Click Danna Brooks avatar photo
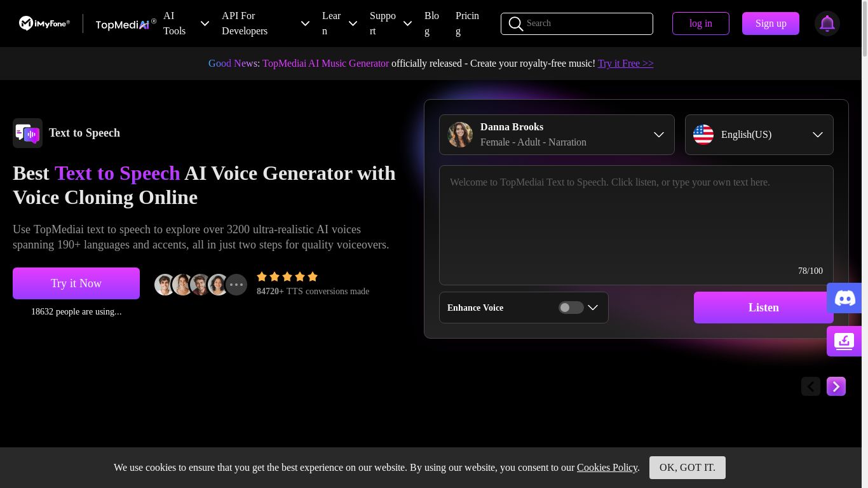Image resolution: width=868 pixels, height=488 pixels. tap(460, 135)
